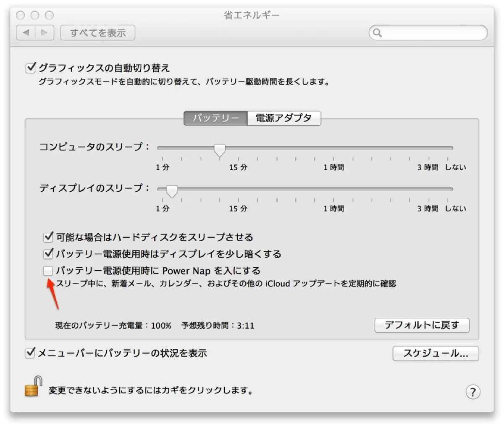The width and height of the screenshot is (504, 427).
Task: Click the ディスプレイのスリープ label
Action: (94, 188)
